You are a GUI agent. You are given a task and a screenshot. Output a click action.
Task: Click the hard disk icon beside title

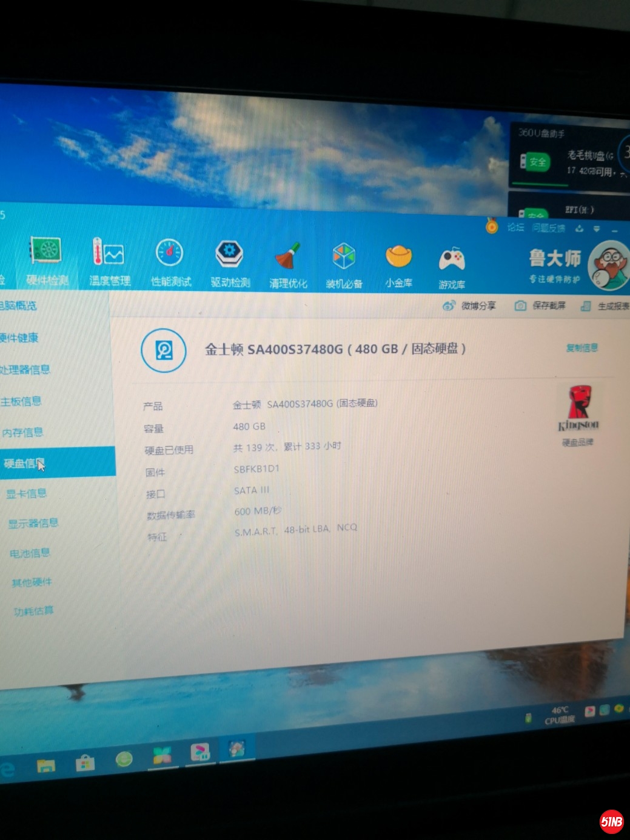[164, 350]
